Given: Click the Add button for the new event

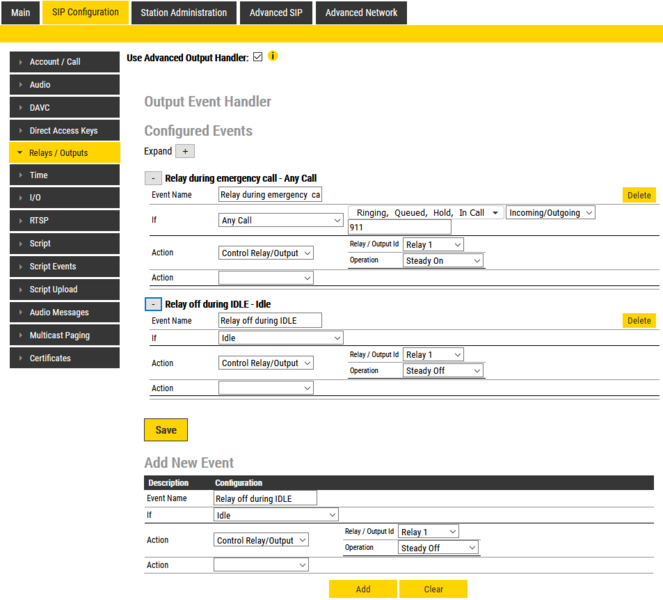Looking at the screenshot, I should tap(363, 589).
